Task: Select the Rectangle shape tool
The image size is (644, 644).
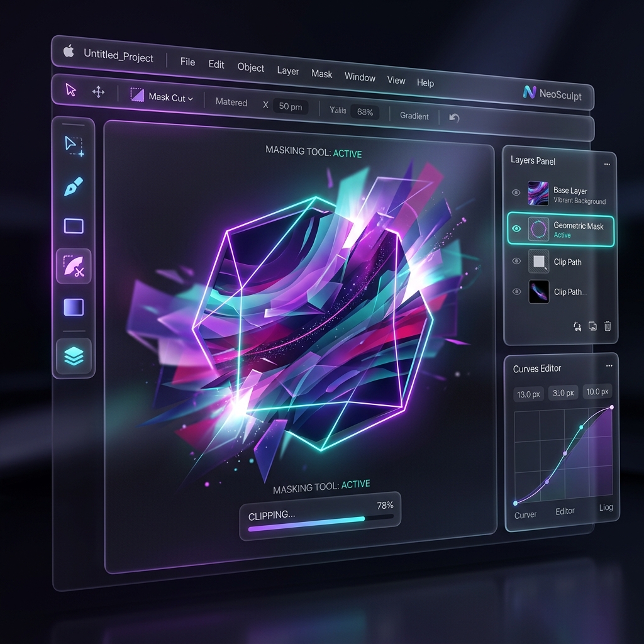Action: 74,226
